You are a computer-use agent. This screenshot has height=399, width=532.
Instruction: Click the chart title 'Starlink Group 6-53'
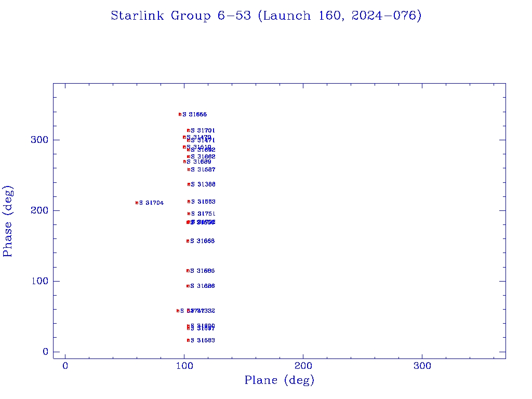pos(181,16)
